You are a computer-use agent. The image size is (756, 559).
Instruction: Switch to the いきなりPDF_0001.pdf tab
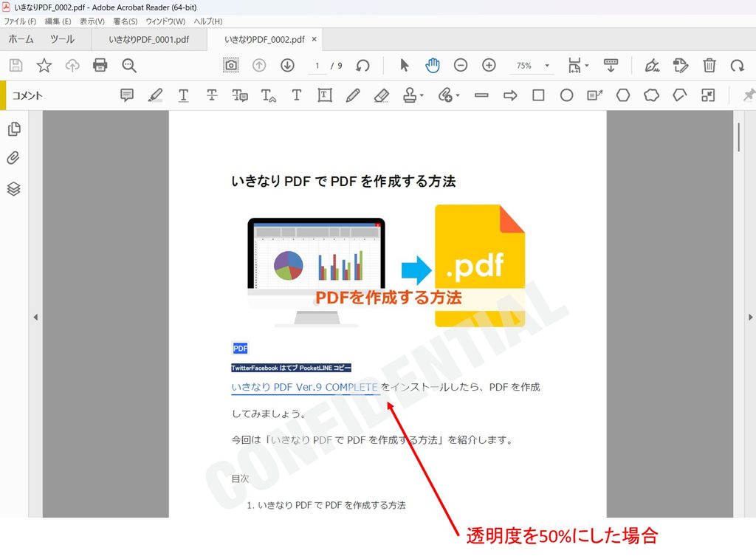[149, 40]
